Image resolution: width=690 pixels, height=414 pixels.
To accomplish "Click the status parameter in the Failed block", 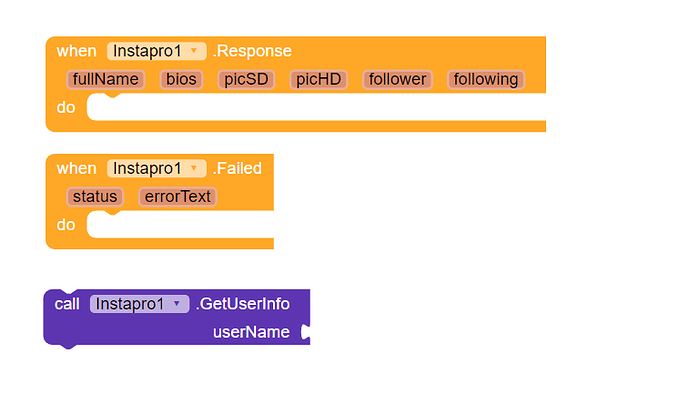I will [x=95, y=196].
